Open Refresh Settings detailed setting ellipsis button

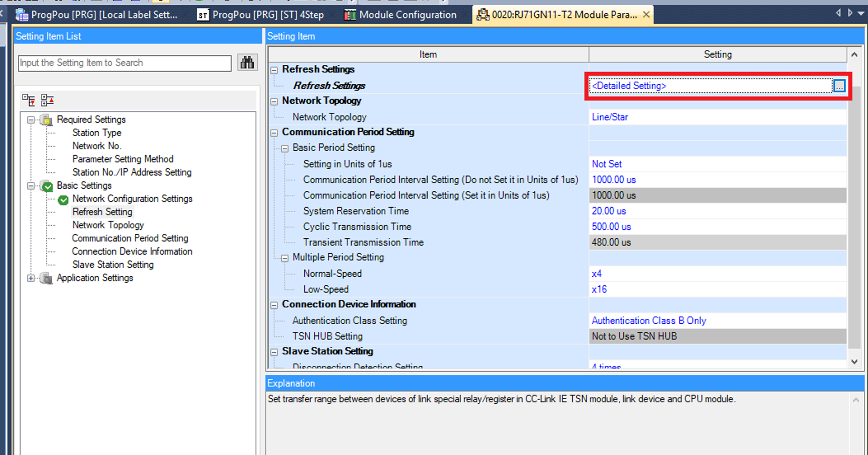pyautogui.click(x=839, y=86)
